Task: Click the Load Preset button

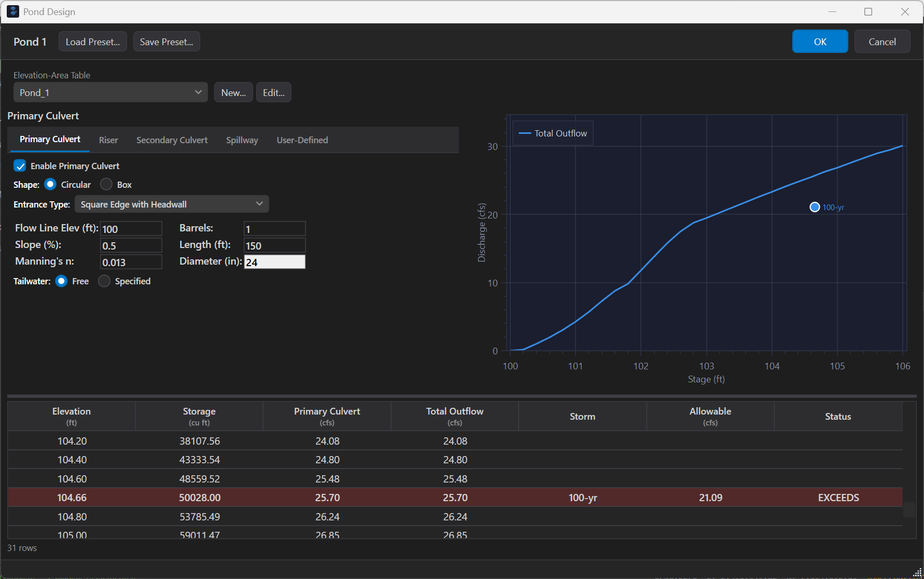Action: point(92,42)
